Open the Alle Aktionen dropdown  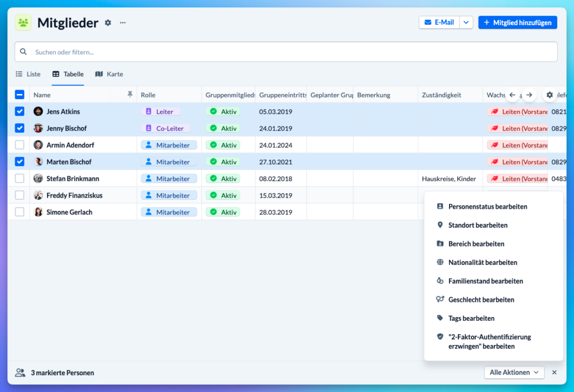pos(514,372)
